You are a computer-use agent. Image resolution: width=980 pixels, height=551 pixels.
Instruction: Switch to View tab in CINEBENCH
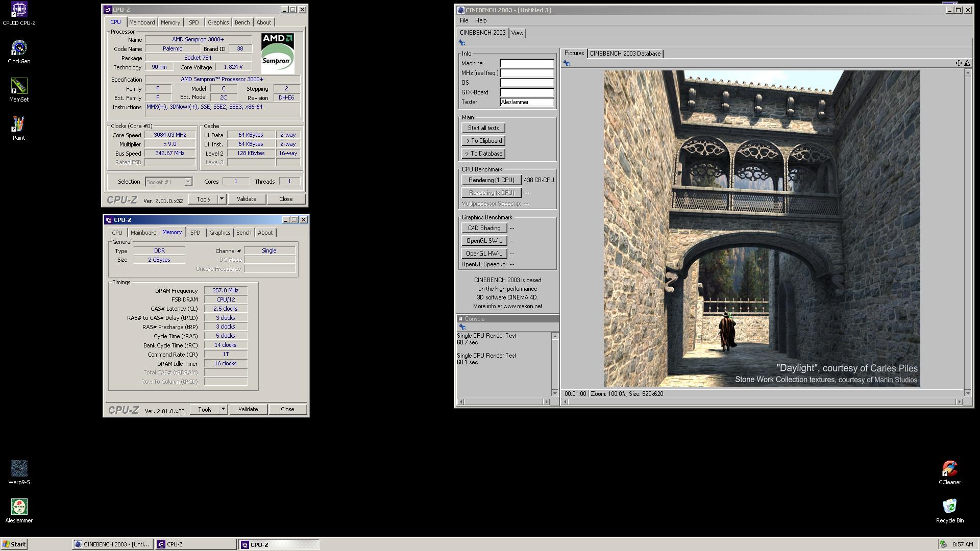517,33
